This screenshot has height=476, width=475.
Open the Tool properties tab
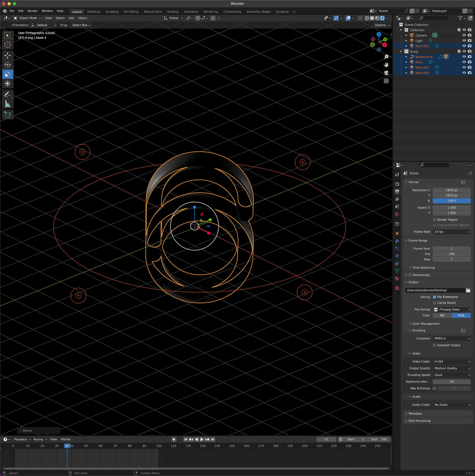pyautogui.click(x=397, y=175)
